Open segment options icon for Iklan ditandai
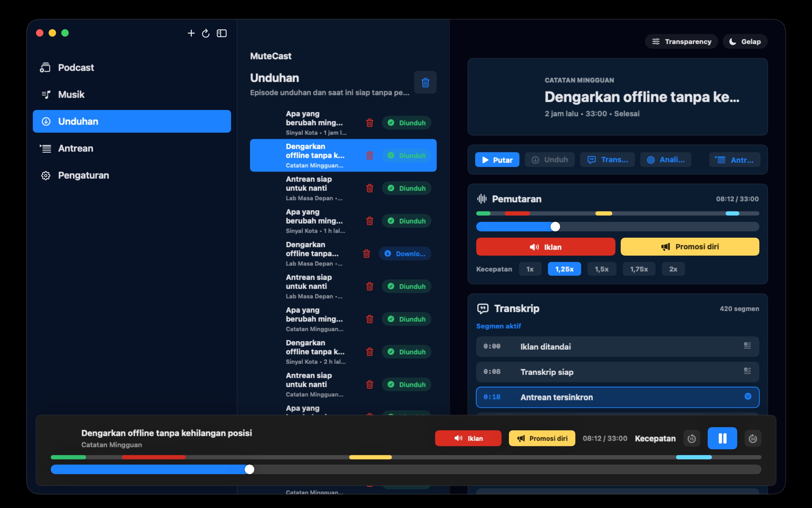The width and height of the screenshot is (812, 508). coord(747,345)
